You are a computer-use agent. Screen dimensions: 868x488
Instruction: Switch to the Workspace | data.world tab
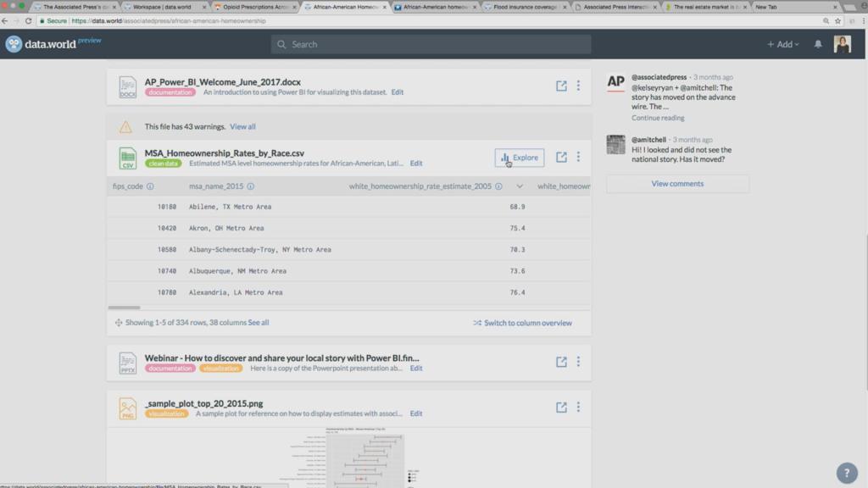click(165, 7)
